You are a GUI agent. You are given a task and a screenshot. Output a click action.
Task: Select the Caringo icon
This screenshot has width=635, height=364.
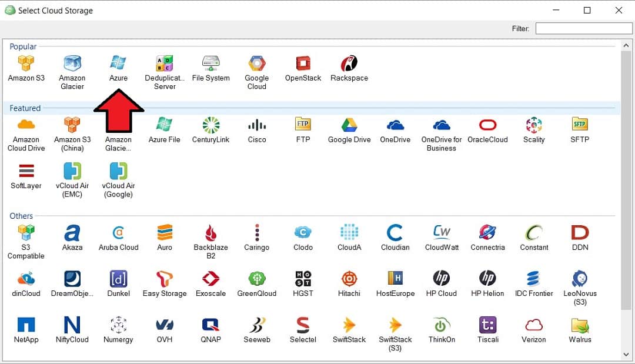tap(257, 233)
